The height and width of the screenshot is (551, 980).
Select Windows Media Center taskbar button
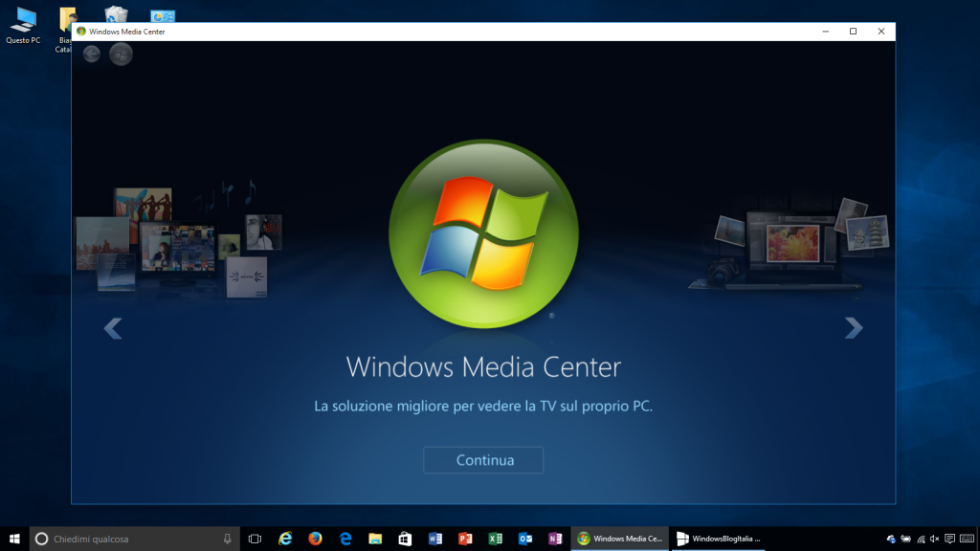tap(620, 539)
